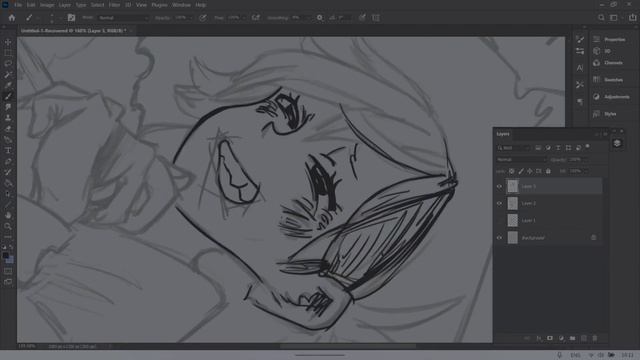Screen dimensions: 640x360
Task: Create a new layer
Action: tap(584, 338)
